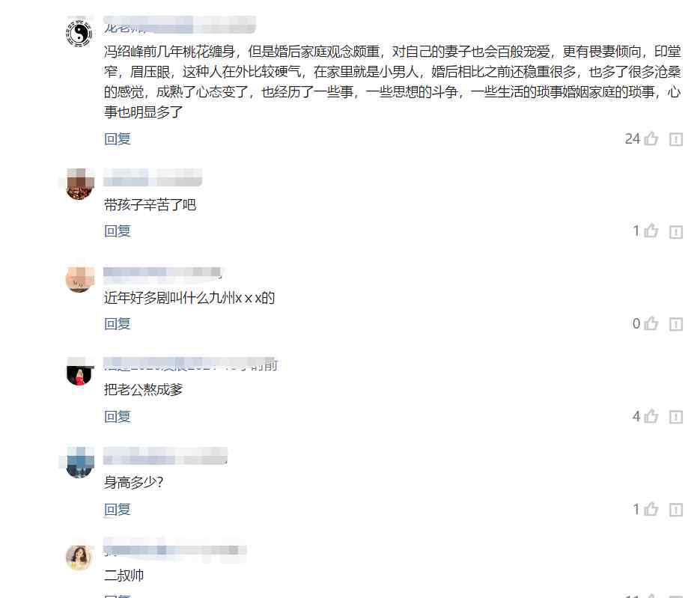700x598 pixels.
Task: Open username of the 带孩子辛苦了吧 commenter
Action: coord(153,177)
